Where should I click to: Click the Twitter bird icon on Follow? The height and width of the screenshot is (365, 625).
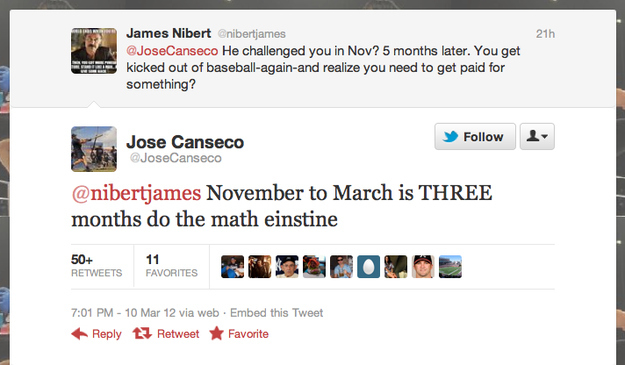coord(450,137)
